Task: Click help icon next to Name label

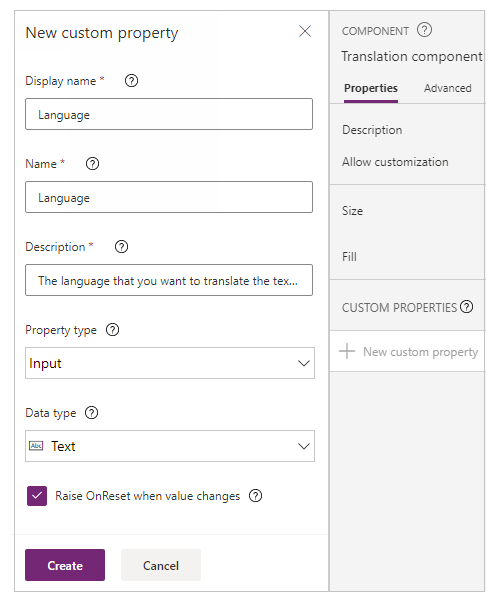Action: [92, 164]
